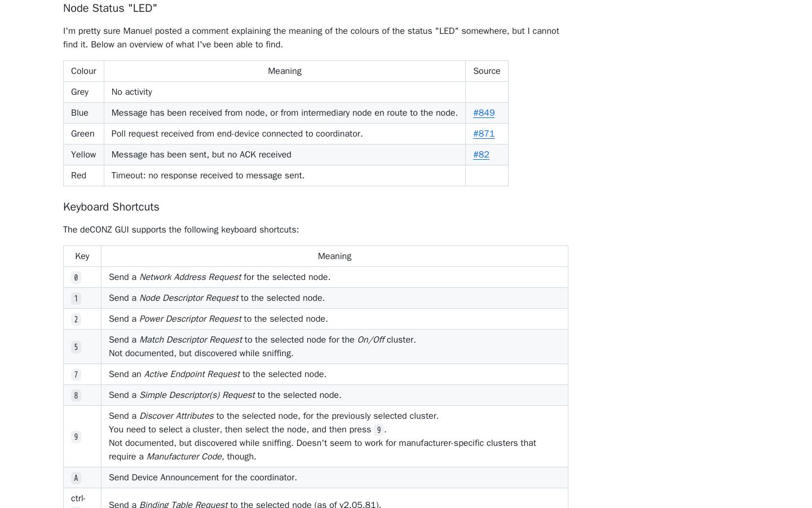Click the 0 key badge

pyautogui.click(x=76, y=278)
